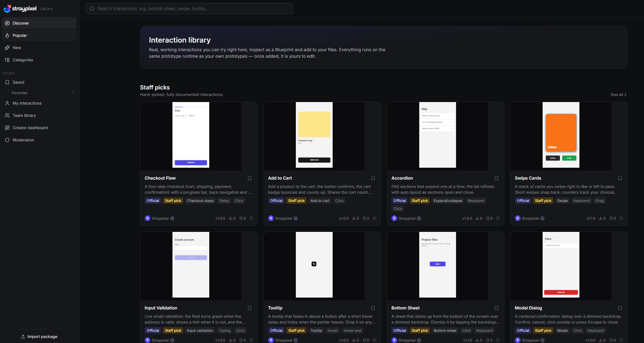644x343 pixels.
Task: Click Checkout steps tag on Checkout Flow
Action: point(200,201)
